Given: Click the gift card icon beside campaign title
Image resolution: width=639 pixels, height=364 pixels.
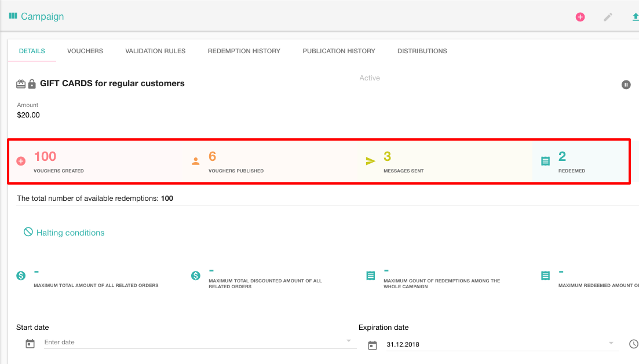Looking at the screenshot, I should [x=21, y=84].
